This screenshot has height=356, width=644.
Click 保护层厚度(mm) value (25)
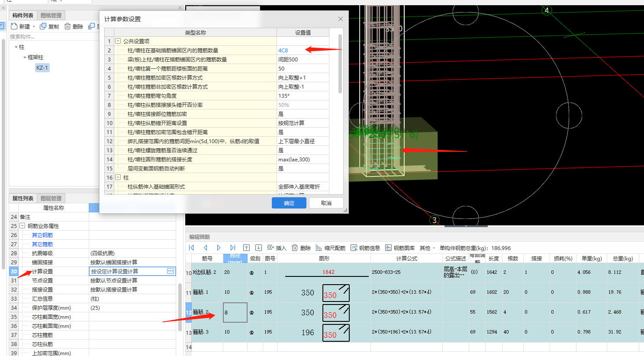pos(132,308)
